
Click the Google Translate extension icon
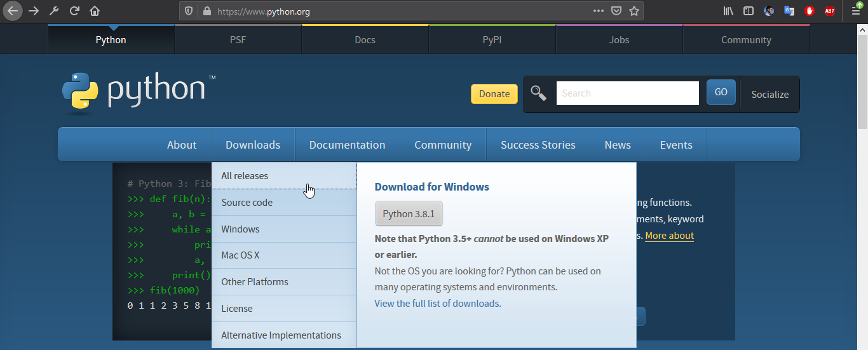[x=789, y=11]
